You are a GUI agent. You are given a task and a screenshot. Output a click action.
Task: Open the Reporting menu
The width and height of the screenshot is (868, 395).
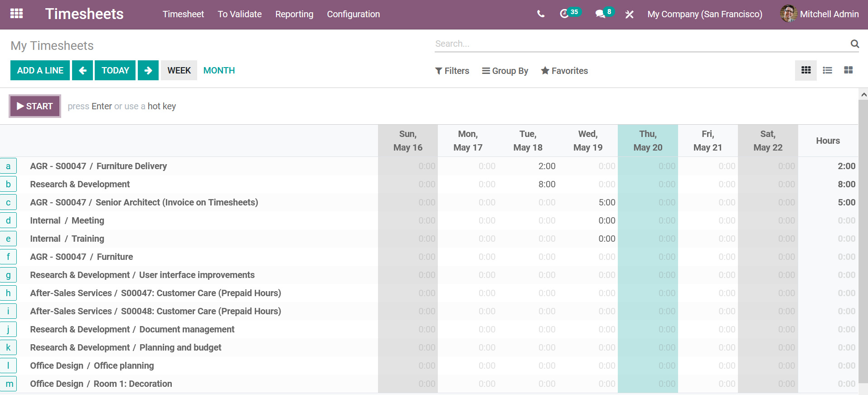294,14
